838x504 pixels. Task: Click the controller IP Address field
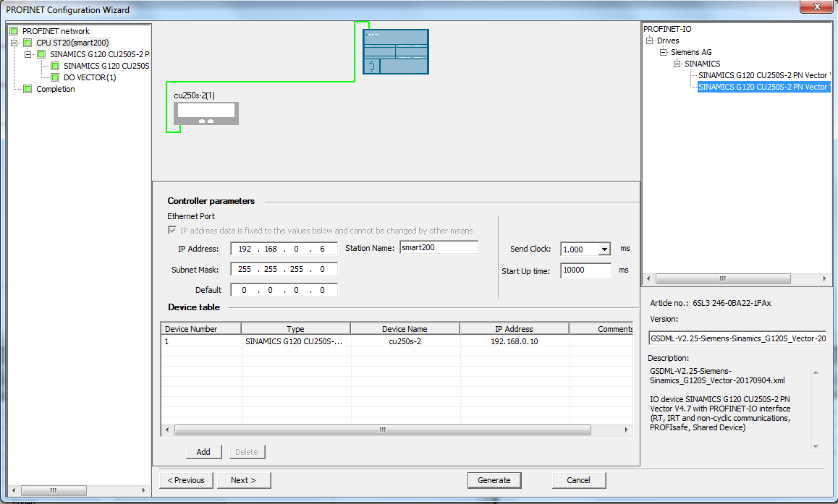[x=284, y=249]
